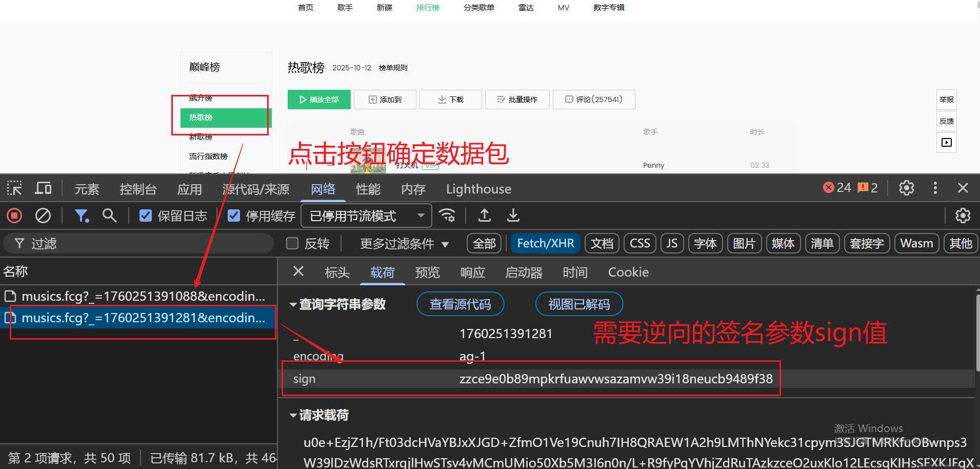Show the 2 issues indicator
Screen dimensions: 980x469
868,188
